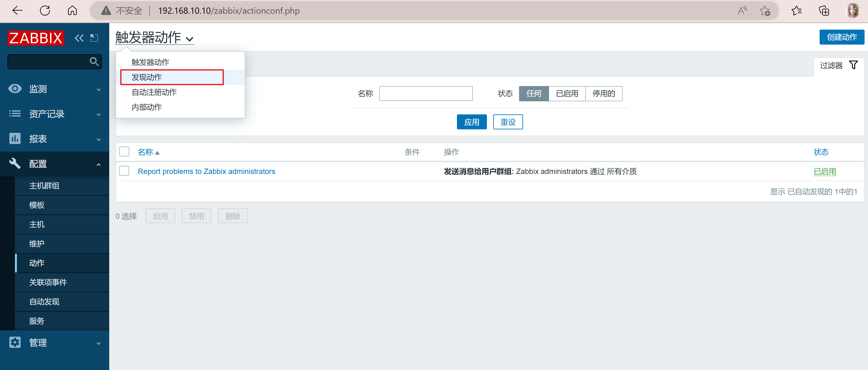The image size is (868, 370).
Task: Select 停用的 status filter option
Action: (x=604, y=94)
